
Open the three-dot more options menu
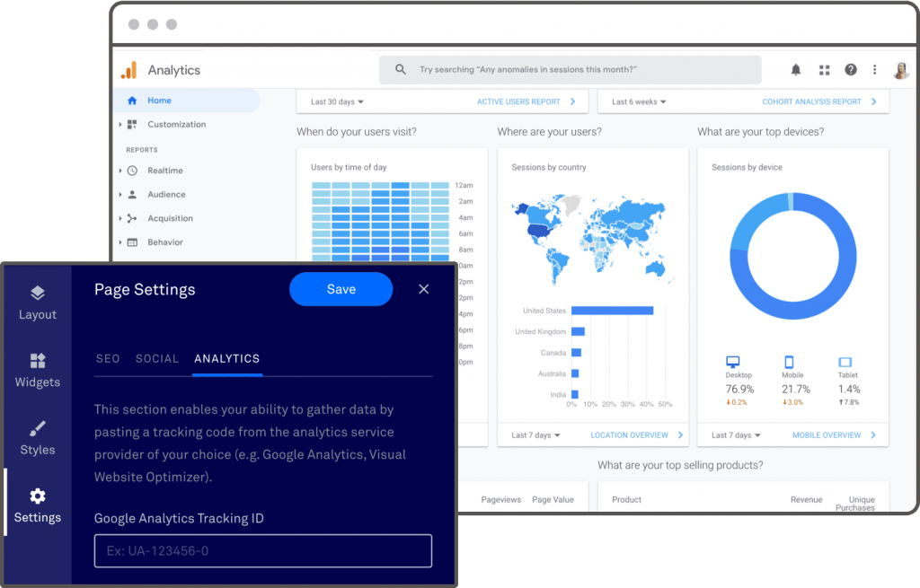(x=874, y=70)
